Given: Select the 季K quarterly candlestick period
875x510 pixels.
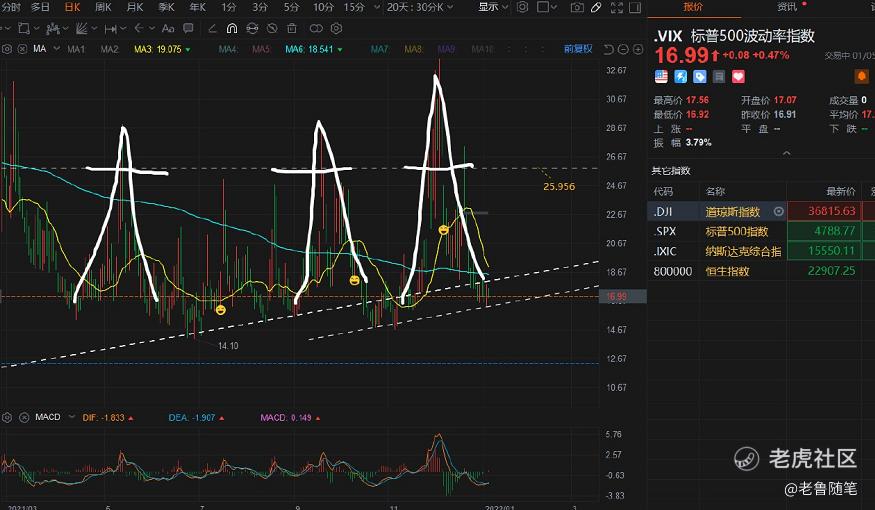Looking at the screenshot, I should point(166,7).
